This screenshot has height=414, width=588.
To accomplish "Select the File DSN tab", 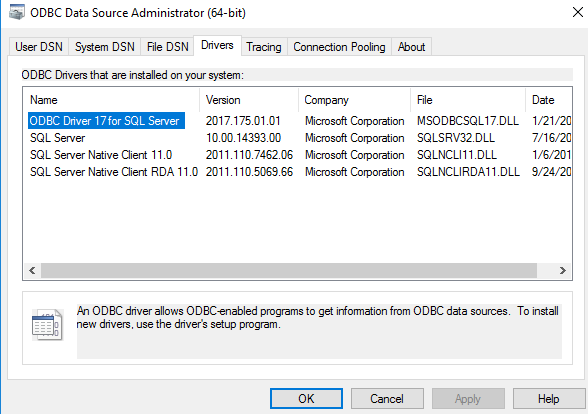I will (x=168, y=47).
